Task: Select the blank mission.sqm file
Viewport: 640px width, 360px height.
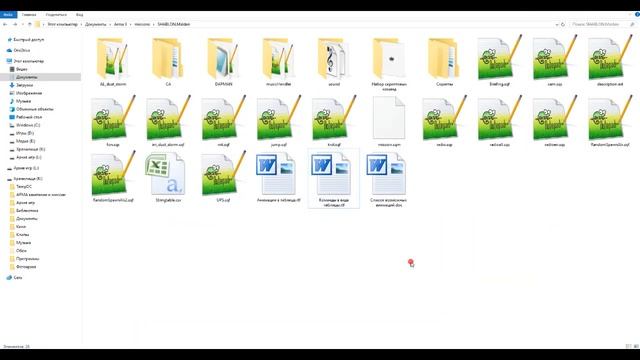Action: pyautogui.click(x=389, y=121)
